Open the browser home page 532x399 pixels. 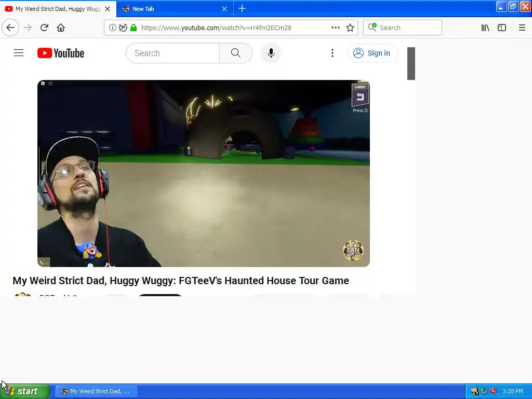coord(61,28)
